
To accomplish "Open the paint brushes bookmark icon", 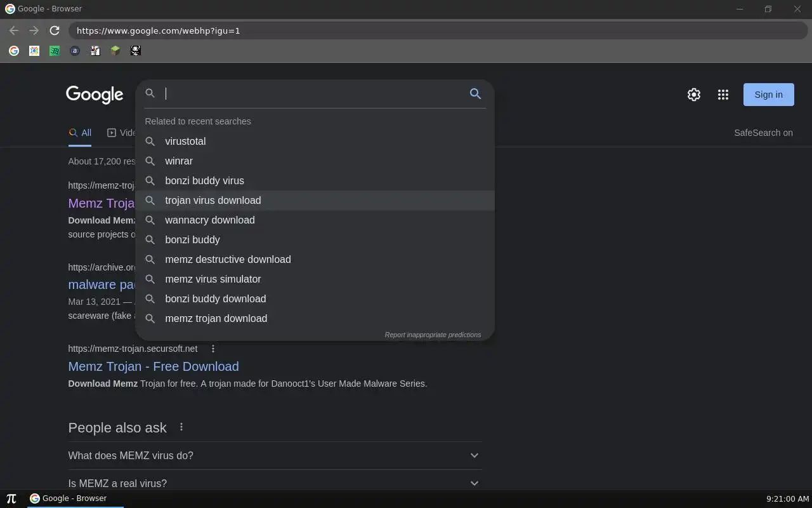I will (95, 51).
